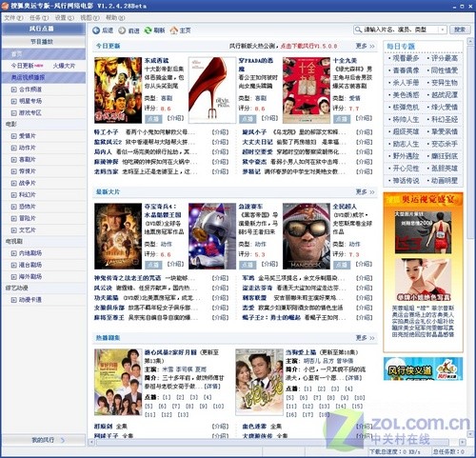Click the magnifier icon in the search box
This screenshot has height=458, width=476.
tap(358, 30)
